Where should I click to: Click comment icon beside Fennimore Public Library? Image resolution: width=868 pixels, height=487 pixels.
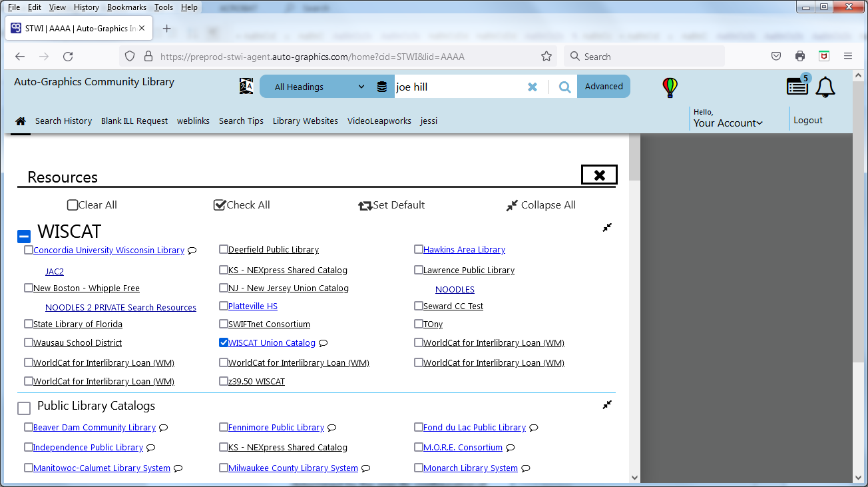[x=331, y=428]
